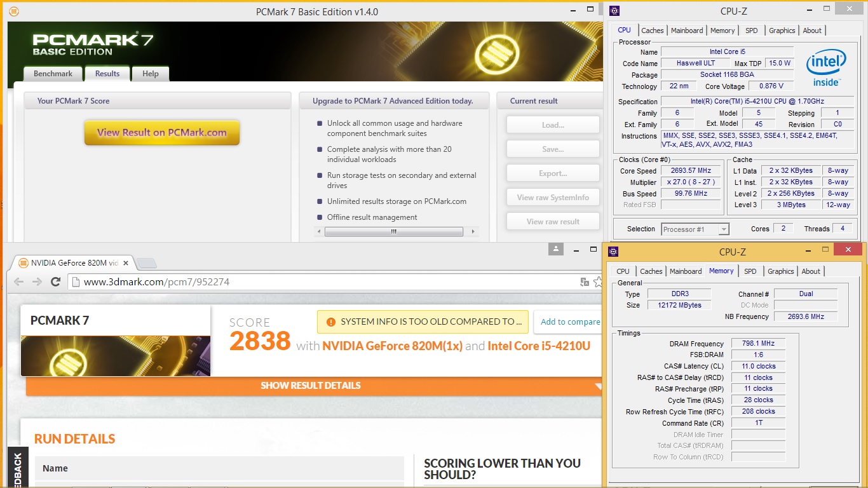Click the Intel Core i5-4210U link
The height and width of the screenshot is (488, 868).
coord(539,346)
